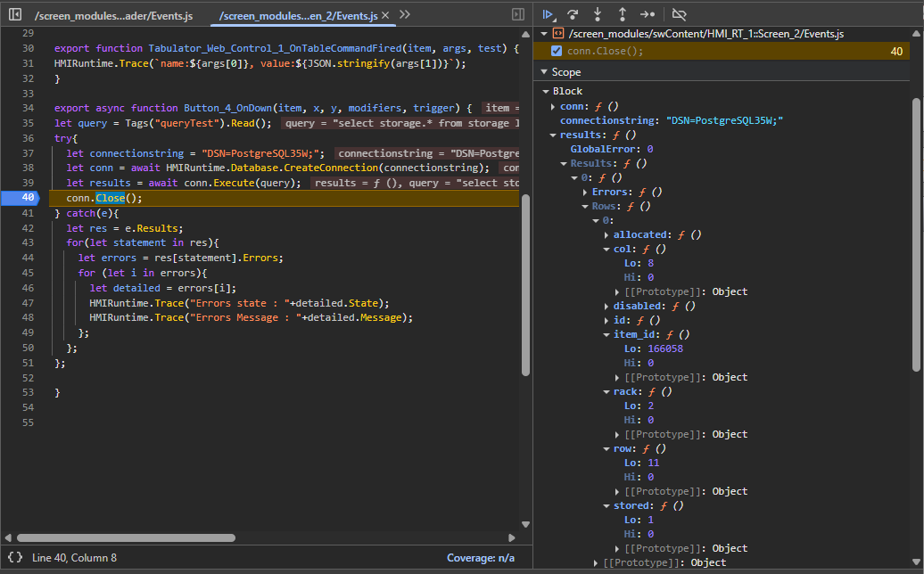Screen dimensions: 924x574
Task: Open the more tabs overflow chevron
Action: (x=405, y=14)
